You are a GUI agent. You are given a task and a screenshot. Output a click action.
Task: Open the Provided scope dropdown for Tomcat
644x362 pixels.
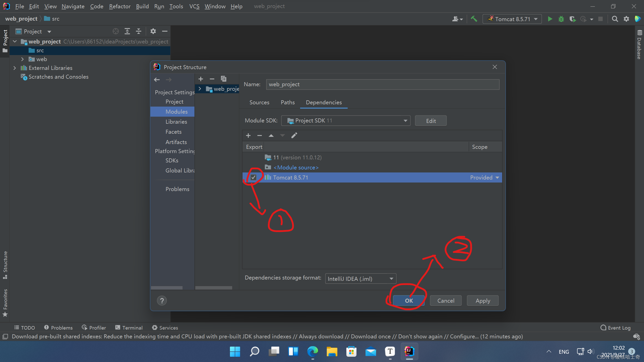[485, 177]
